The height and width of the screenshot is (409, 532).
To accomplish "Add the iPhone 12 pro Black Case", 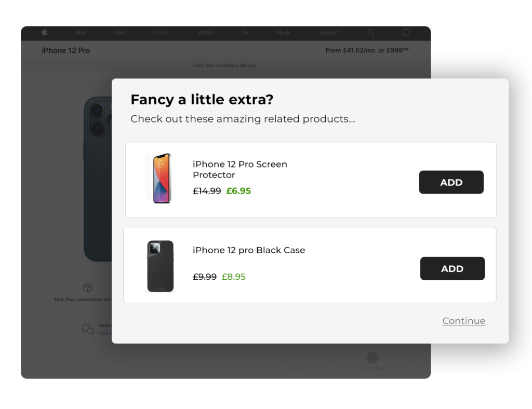I will tap(452, 268).
